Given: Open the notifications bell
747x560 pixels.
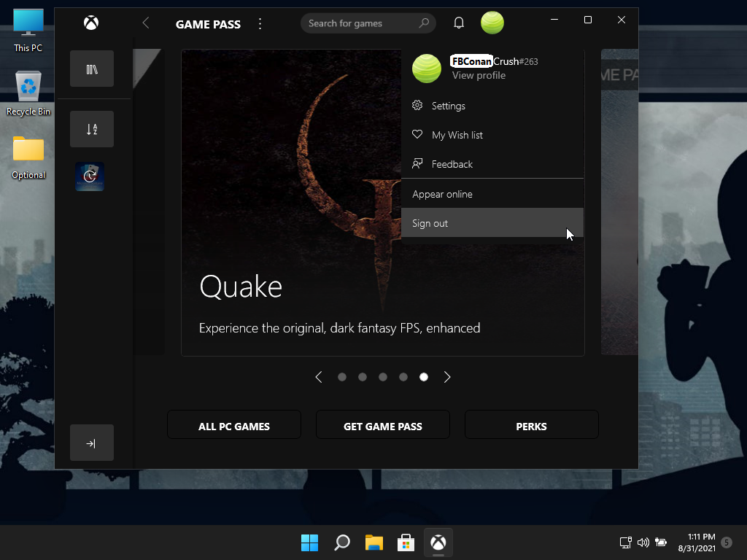Looking at the screenshot, I should [x=459, y=23].
